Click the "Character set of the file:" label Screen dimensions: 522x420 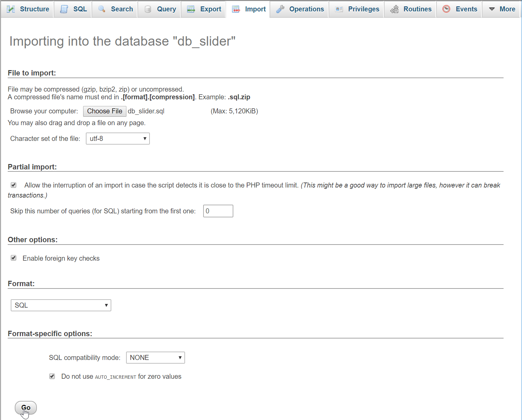click(x=45, y=139)
